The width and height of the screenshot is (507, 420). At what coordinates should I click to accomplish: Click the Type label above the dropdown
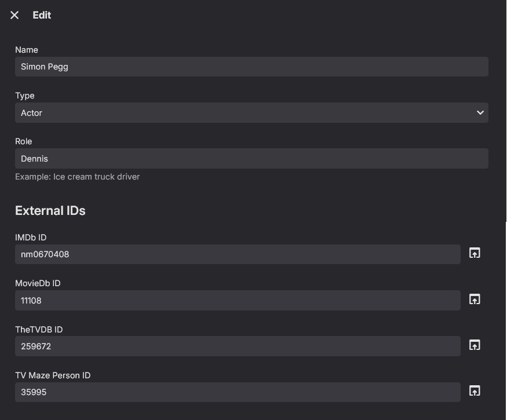(x=25, y=96)
